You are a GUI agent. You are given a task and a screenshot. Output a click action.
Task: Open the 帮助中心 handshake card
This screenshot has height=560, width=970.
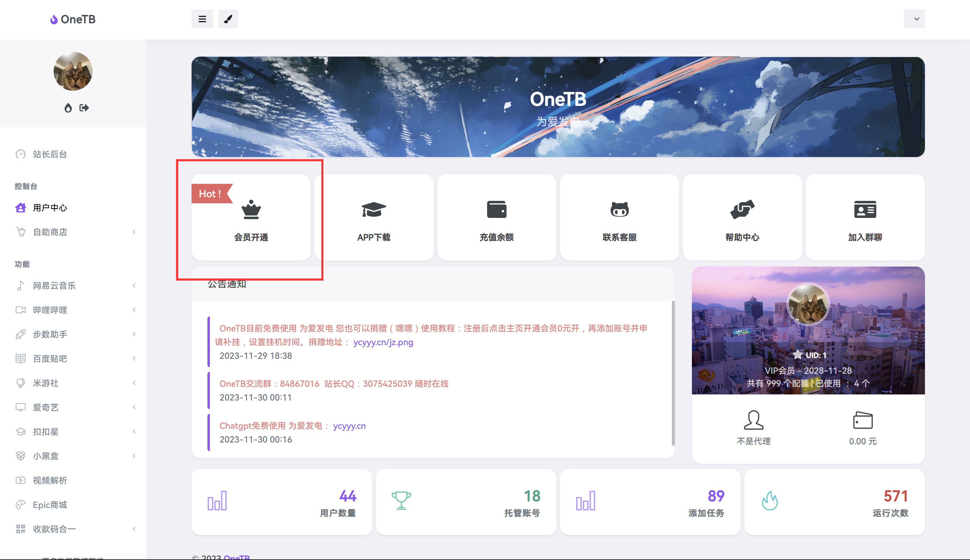(742, 218)
